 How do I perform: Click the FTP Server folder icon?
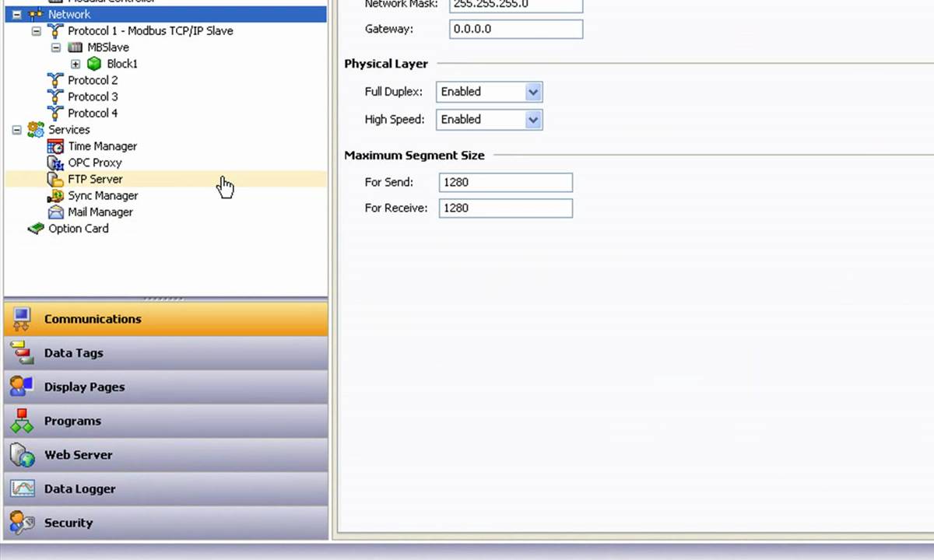coord(55,179)
